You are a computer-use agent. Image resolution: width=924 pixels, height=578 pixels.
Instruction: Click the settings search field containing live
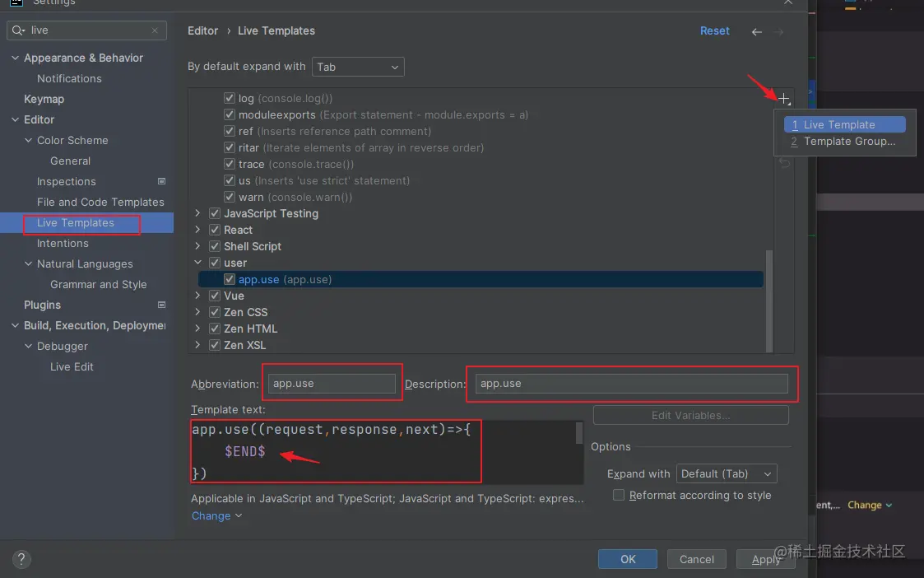point(86,30)
